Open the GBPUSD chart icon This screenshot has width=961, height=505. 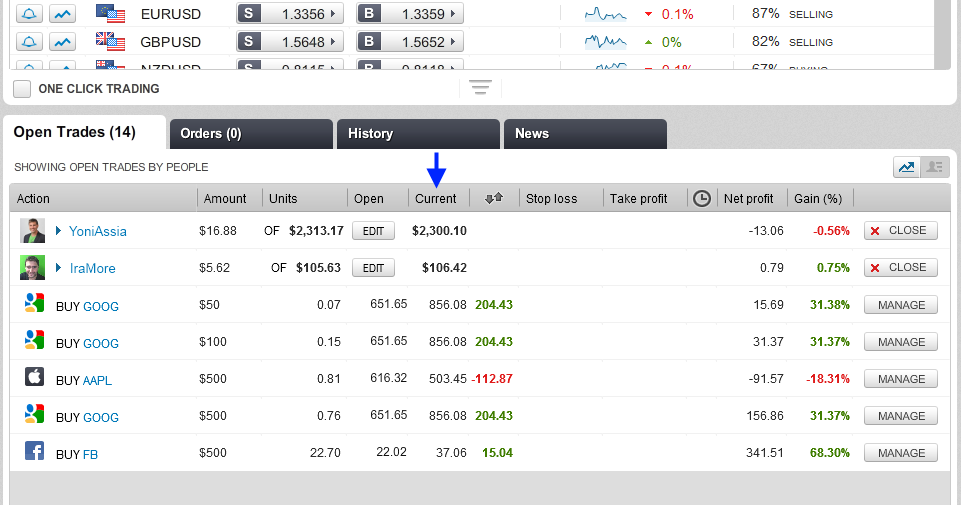(x=63, y=42)
